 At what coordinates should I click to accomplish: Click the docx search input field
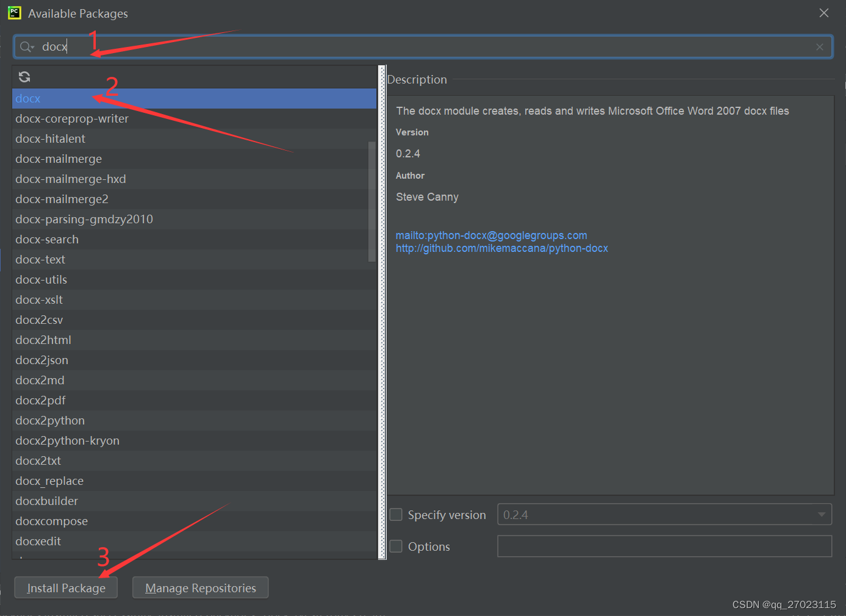(423, 47)
